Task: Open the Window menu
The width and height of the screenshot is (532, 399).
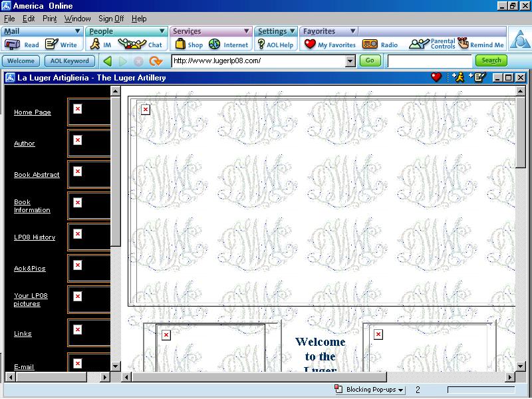Action: click(77, 19)
